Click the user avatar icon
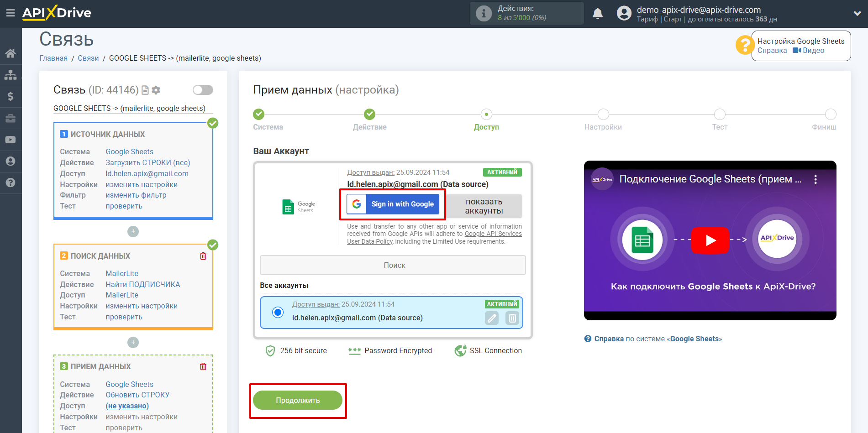This screenshot has height=433, width=868. pos(624,13)
